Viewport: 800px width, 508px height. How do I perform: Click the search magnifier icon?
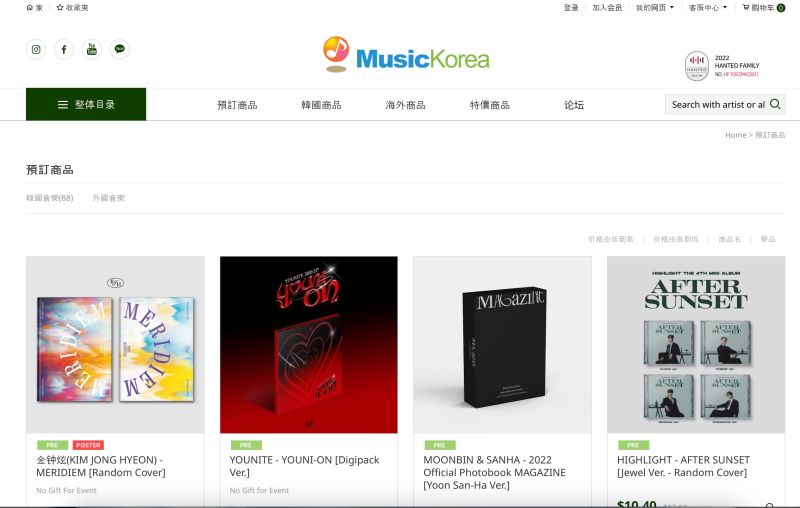tap(775, 104)
